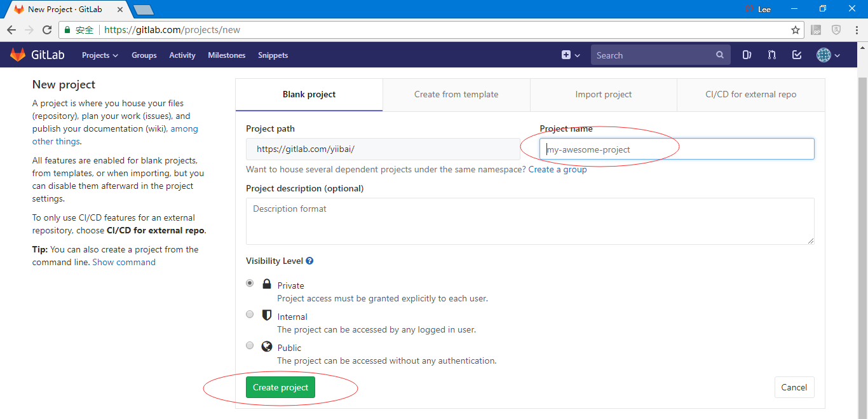Screen dimensions: 868x419
Task: Click the Create a group link
Action: pos(558,170)
